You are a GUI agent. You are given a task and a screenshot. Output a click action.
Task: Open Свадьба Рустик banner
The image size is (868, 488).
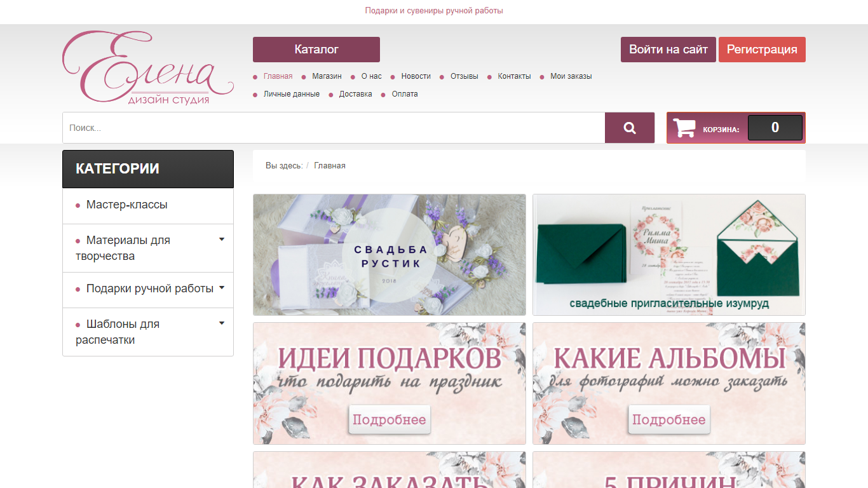pos(390,255)
